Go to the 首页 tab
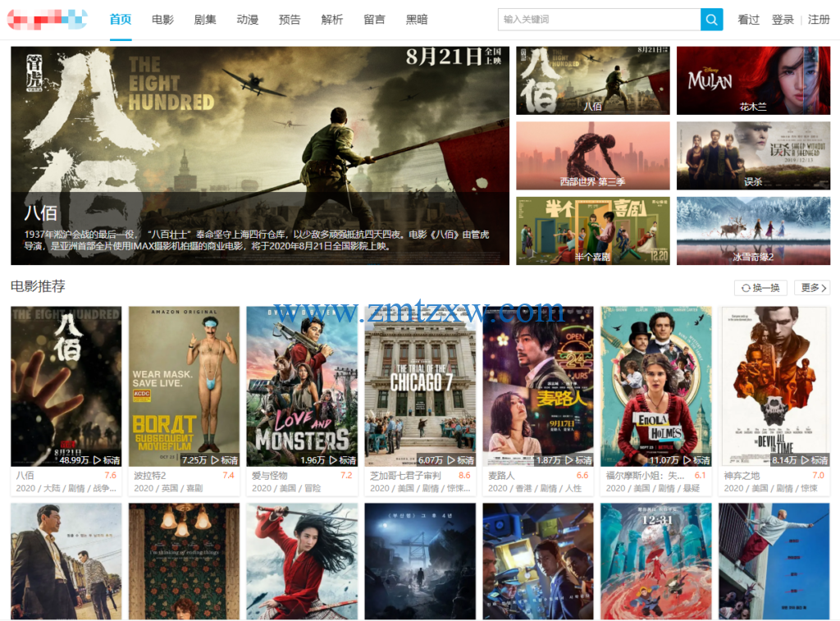 (121, 20)
